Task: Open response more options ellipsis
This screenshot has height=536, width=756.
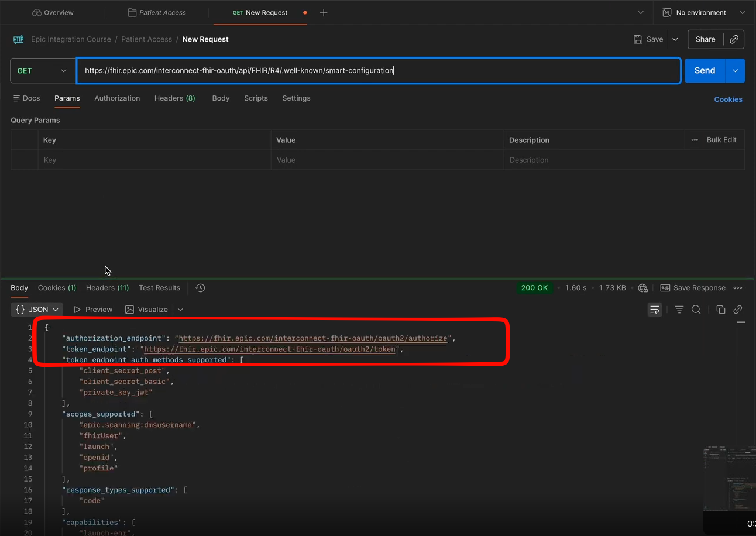Action: coord(738,288)
